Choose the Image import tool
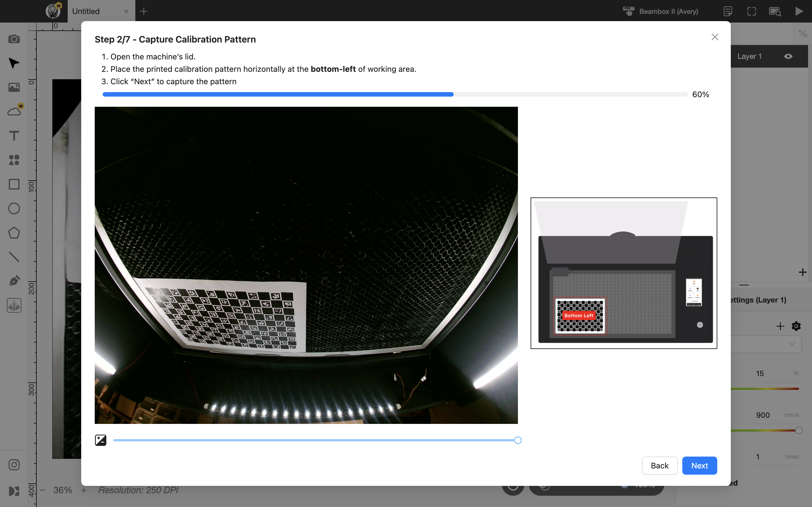The width and height of the screenshot is (812, 507). [x=14, y=87]
